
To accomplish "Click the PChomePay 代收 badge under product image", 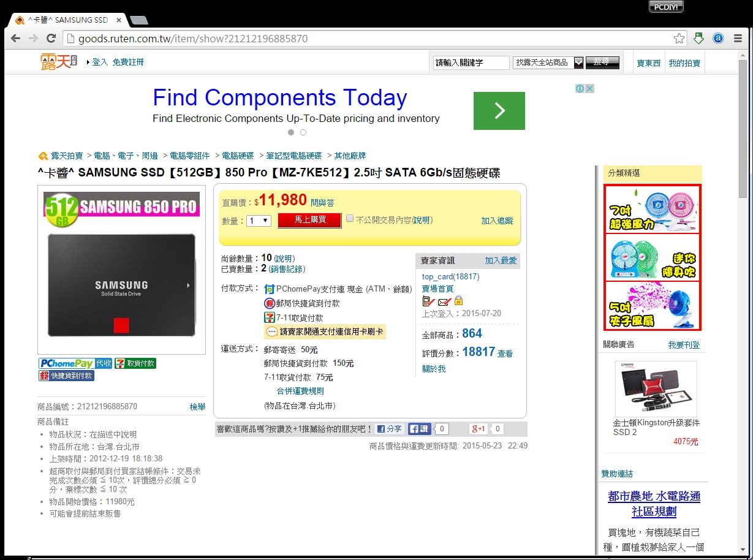I will (75, 363).
